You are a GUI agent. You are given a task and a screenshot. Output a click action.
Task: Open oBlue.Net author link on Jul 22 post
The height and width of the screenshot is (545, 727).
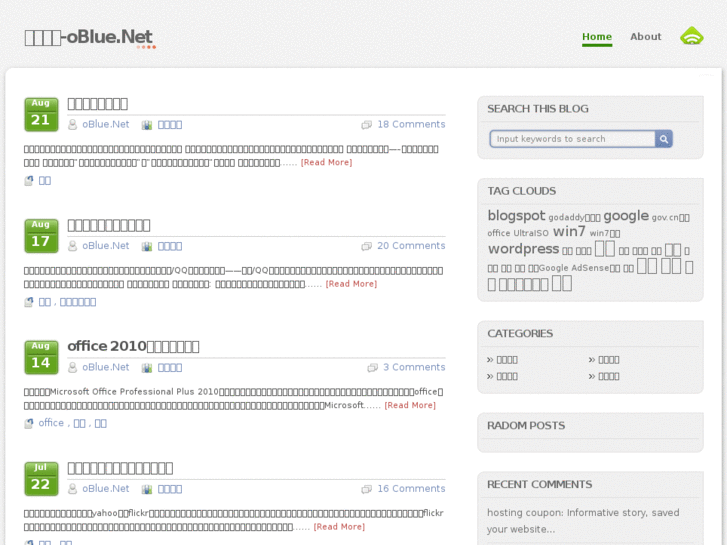[106, 489]
